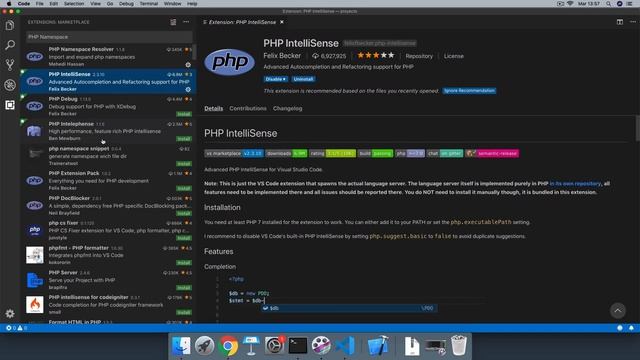Open the Source Control view
This screenshot has height=360, width=640.
[10, 65]
